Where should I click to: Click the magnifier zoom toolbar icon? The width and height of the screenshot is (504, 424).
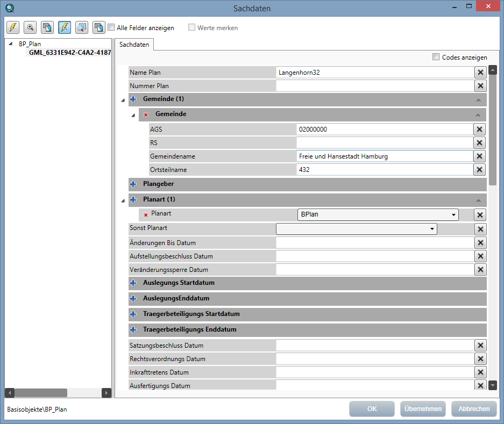30,27
